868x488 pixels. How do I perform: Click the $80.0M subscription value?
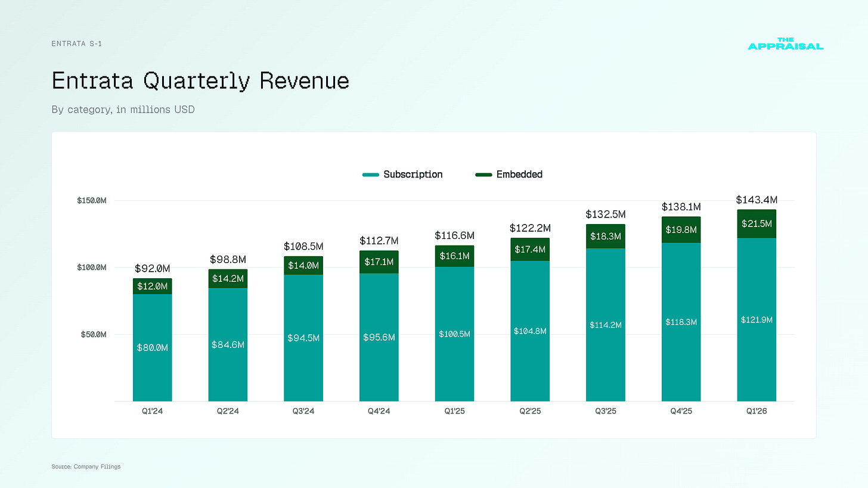point(153,348)
